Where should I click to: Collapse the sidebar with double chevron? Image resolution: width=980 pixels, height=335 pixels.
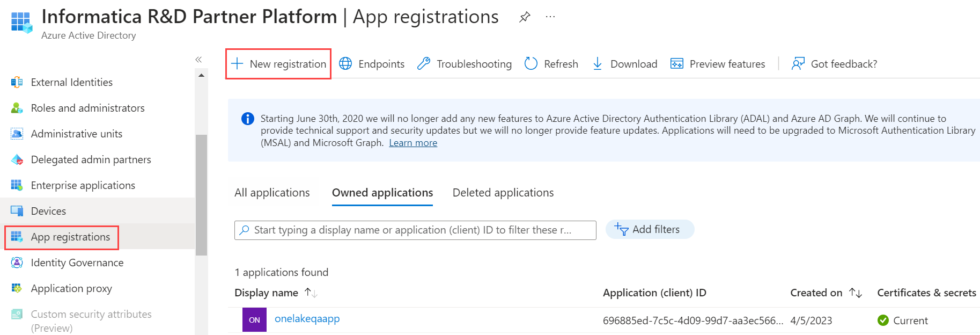point(198,60)
